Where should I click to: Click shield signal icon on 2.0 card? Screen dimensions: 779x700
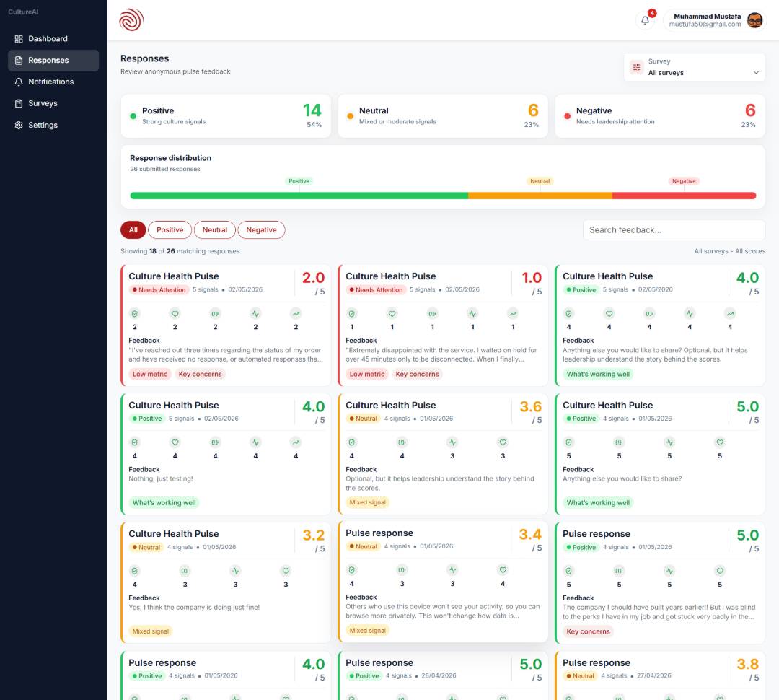(135, 314)
